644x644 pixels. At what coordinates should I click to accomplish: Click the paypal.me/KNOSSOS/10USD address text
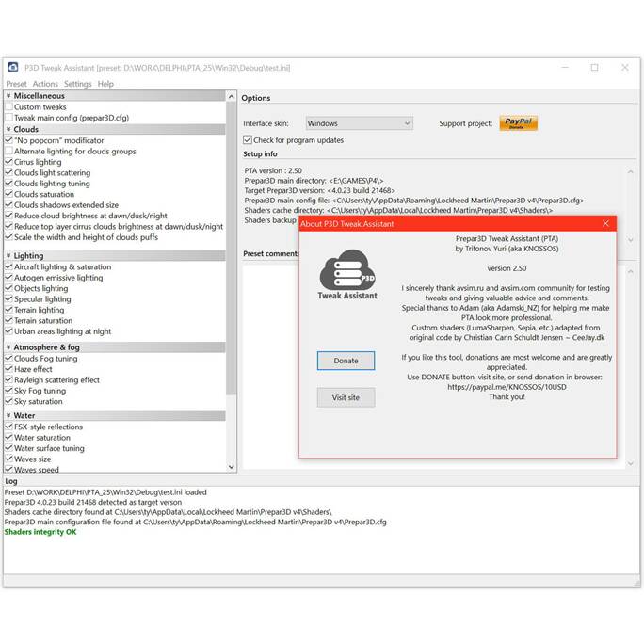[x=507, y=387]
